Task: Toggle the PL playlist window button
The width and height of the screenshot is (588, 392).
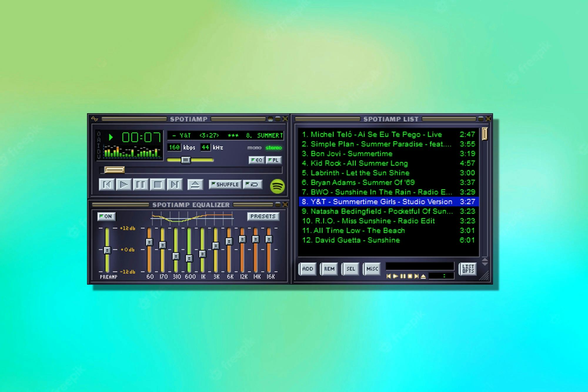Action: click(x=274, y=160)
